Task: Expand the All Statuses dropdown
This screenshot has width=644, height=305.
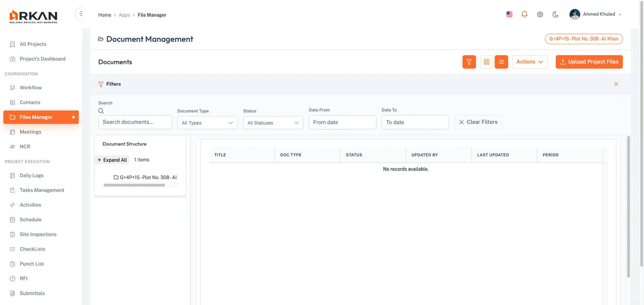Action: 273,122
